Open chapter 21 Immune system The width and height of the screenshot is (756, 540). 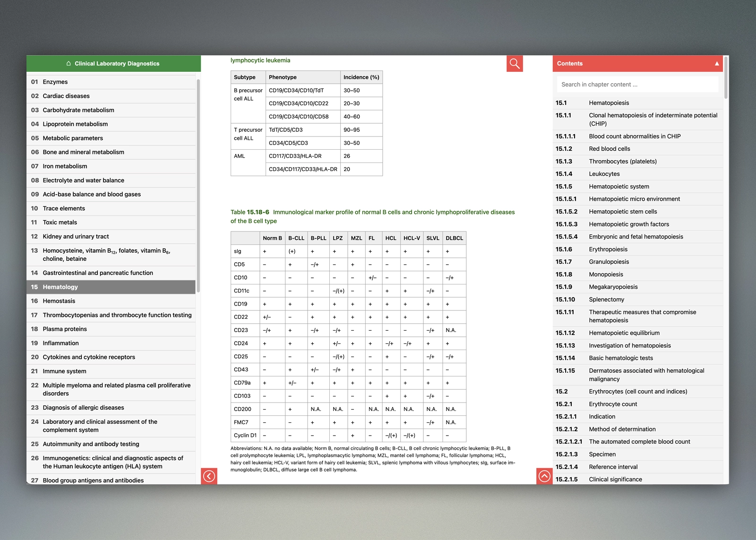(x=65, y=371)
